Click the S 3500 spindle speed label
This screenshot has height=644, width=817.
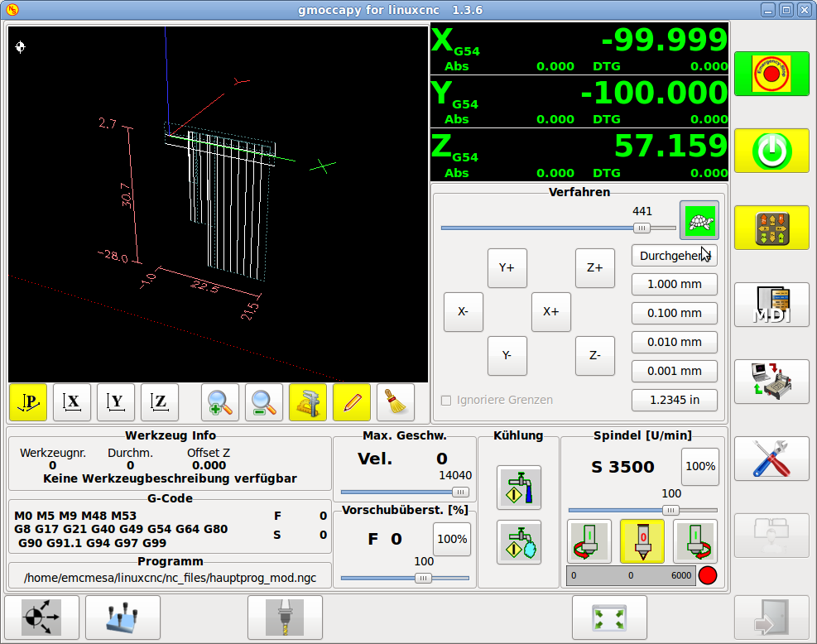[x=622, y=467]
